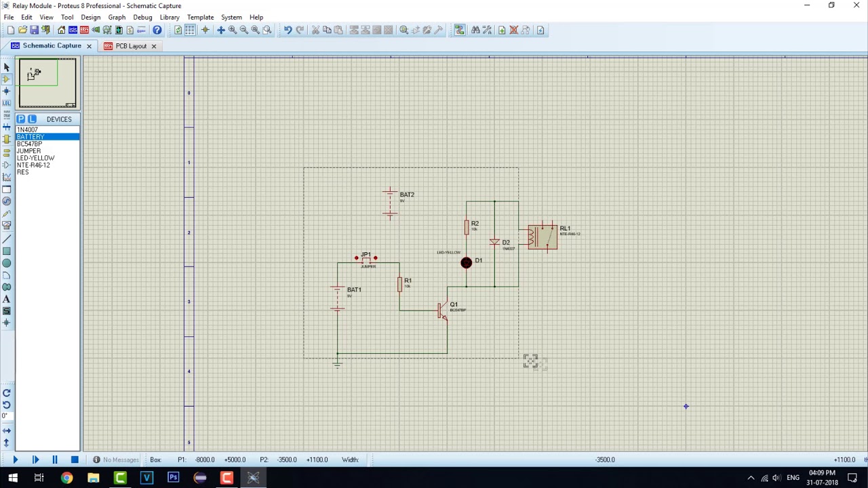The width and height of the screenshot is (868, 488).
Task: Select JUMPER in devices list
Action: 47,151
